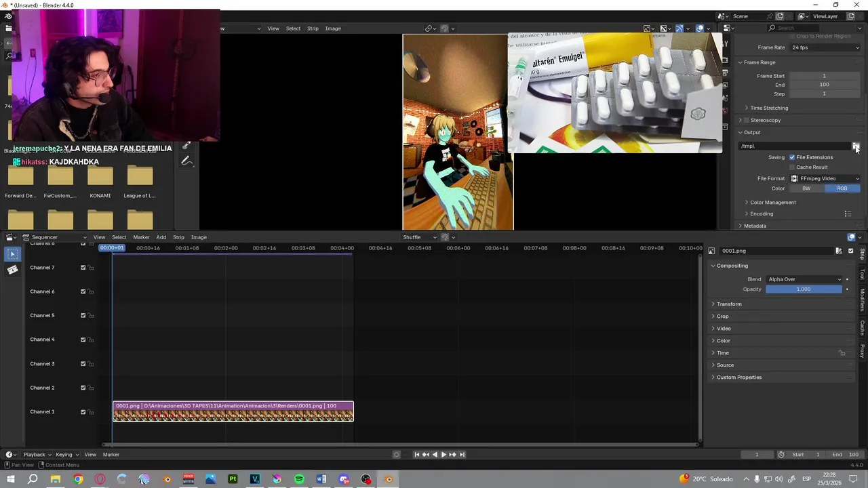The width and height of the screenshot is (868, 488).
Task: Open Google Chrome from the taskbar
Action: pyautogui.click(x=78, y=479)
